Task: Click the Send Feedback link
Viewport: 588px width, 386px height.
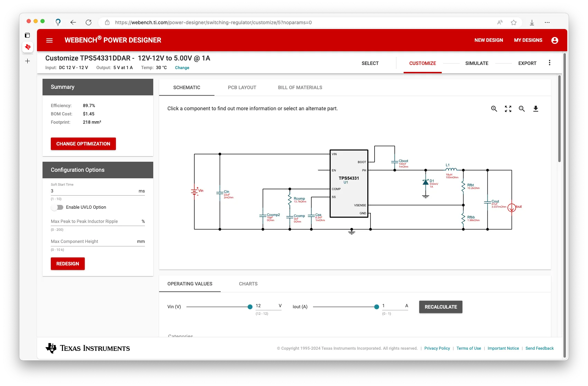Action: click(540, 348)
